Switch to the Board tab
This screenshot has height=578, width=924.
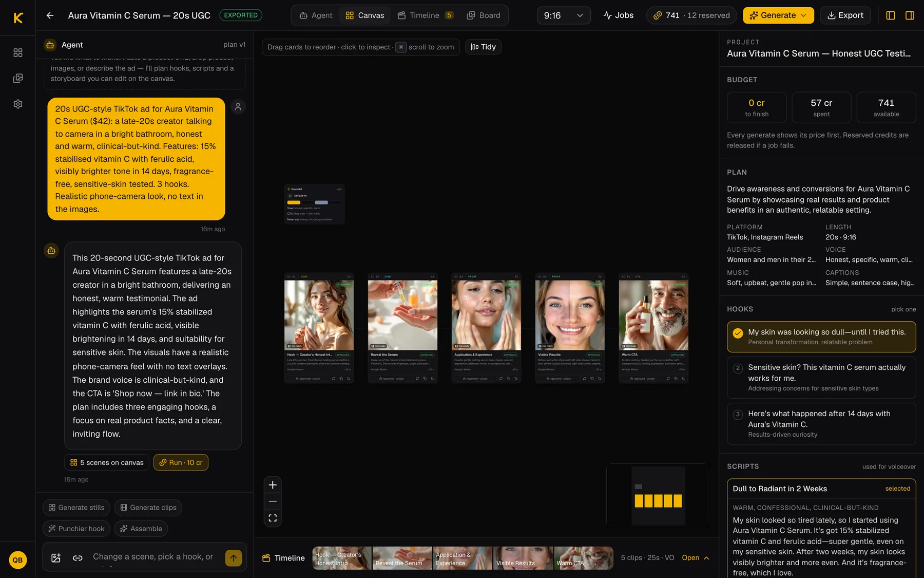484,15
